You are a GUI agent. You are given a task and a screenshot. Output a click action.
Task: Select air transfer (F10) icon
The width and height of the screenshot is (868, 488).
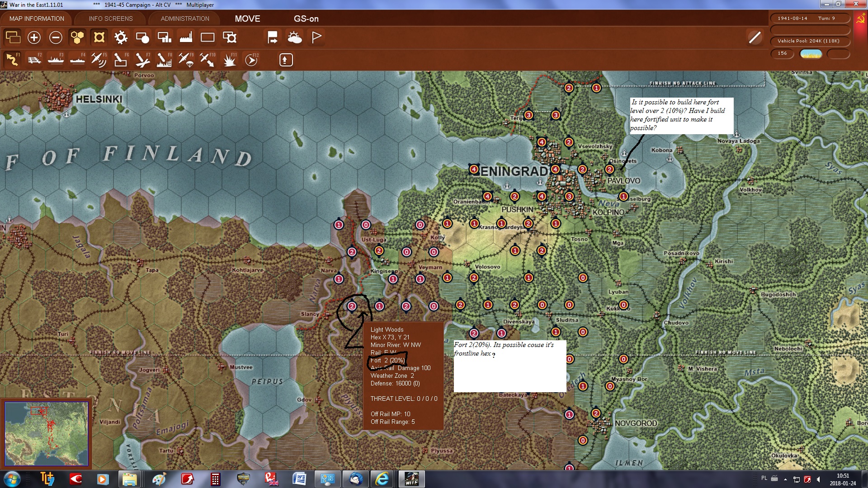pos(208,60)
